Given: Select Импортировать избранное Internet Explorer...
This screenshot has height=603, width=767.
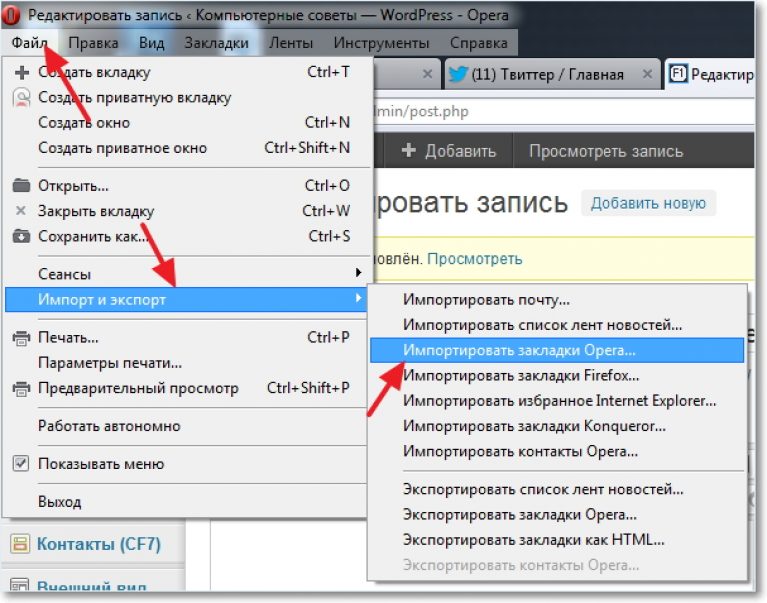Looking at the screenshot, I should 557,401.
